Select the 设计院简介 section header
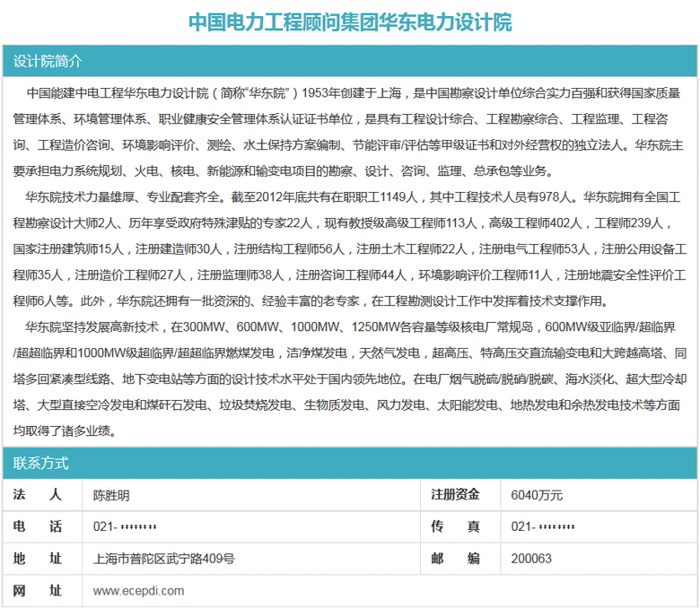This screenshot has width=700, height=608. pyautogui.click(x=350, y=61)
